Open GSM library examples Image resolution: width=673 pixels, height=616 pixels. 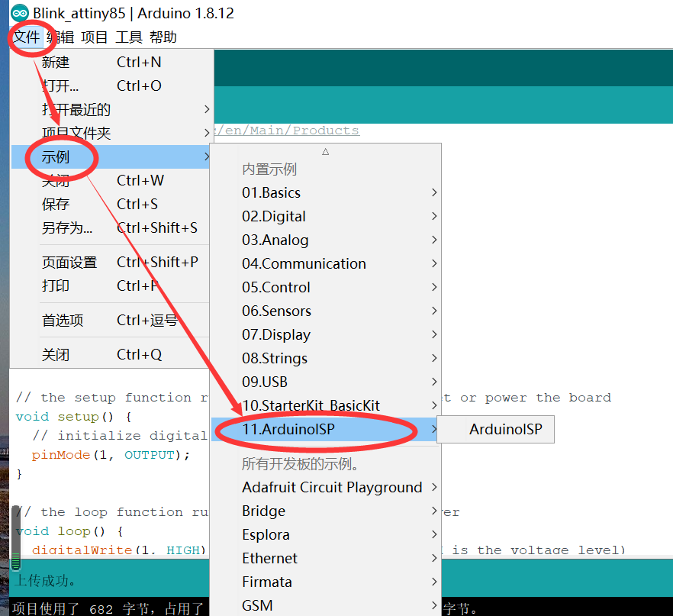point(327,605)
